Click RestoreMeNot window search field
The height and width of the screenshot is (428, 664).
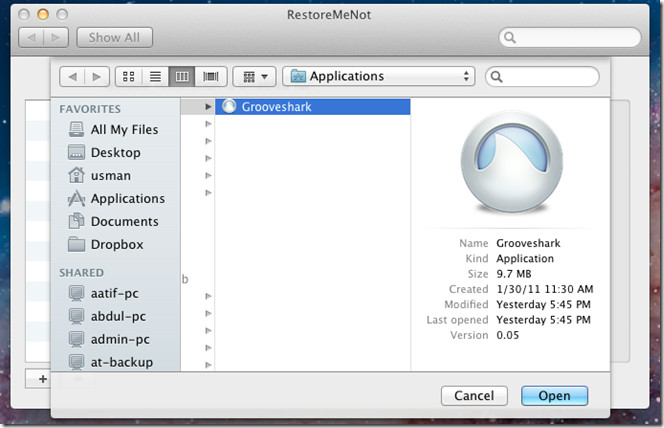click(570, 38)
